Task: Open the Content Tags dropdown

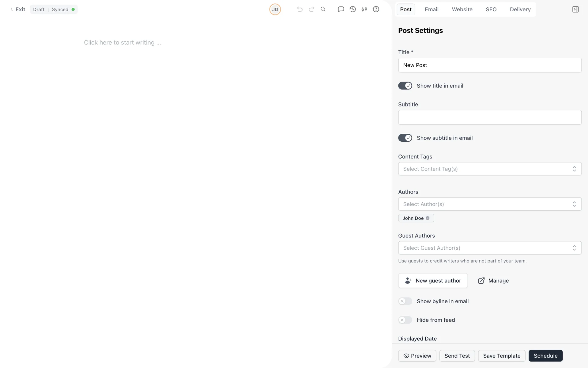Action: pos(489,169)
